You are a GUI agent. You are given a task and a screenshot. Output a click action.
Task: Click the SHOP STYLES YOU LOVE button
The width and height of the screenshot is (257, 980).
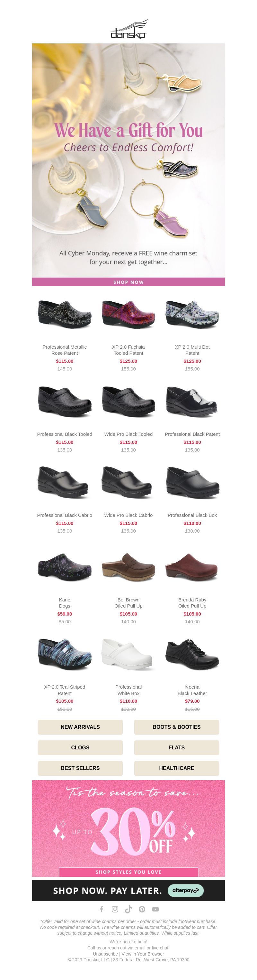tap(128, 872)
